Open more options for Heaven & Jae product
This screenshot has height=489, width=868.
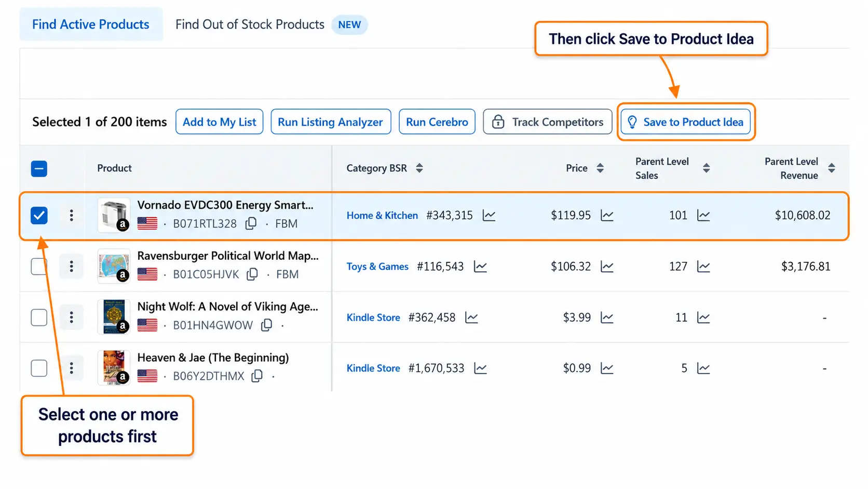click(71, 368)
